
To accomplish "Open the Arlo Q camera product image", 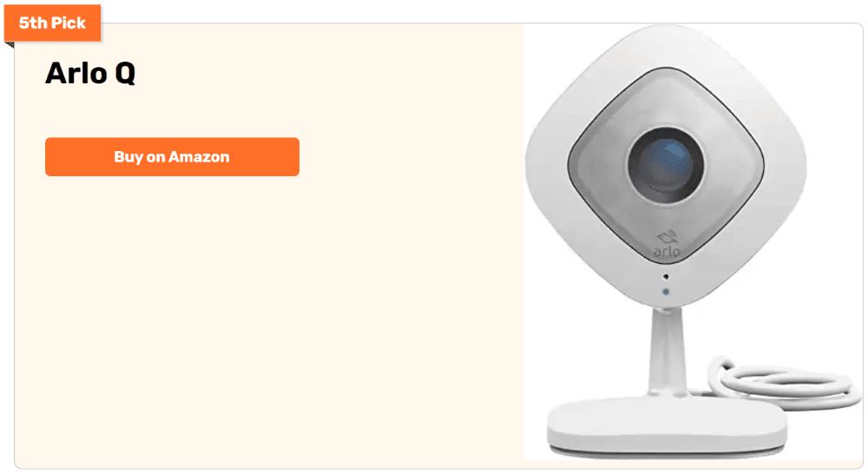I will point(693,242).
